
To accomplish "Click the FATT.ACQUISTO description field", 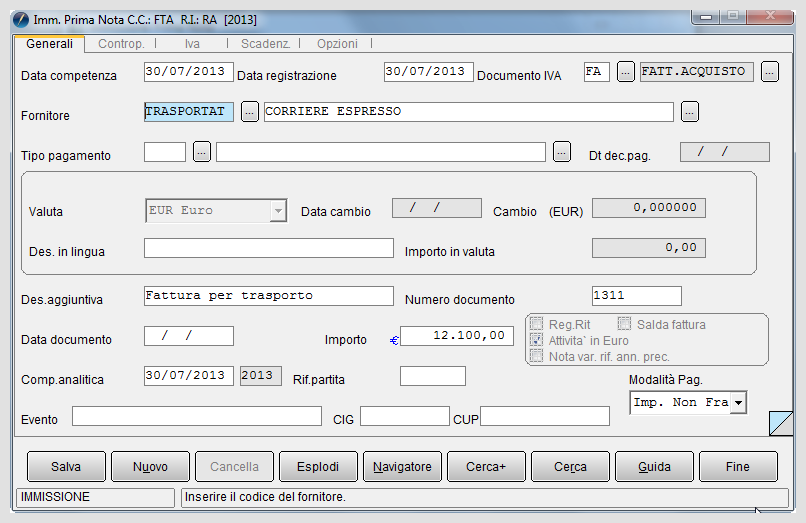I will pos(697,72).
